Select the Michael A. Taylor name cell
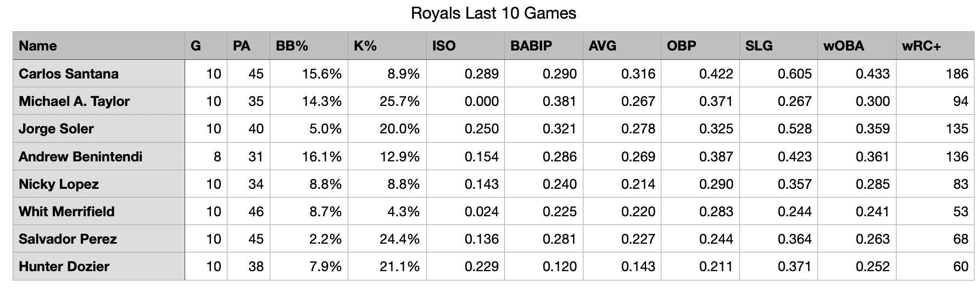Viewport: 980px width, 292px height. 74,101
